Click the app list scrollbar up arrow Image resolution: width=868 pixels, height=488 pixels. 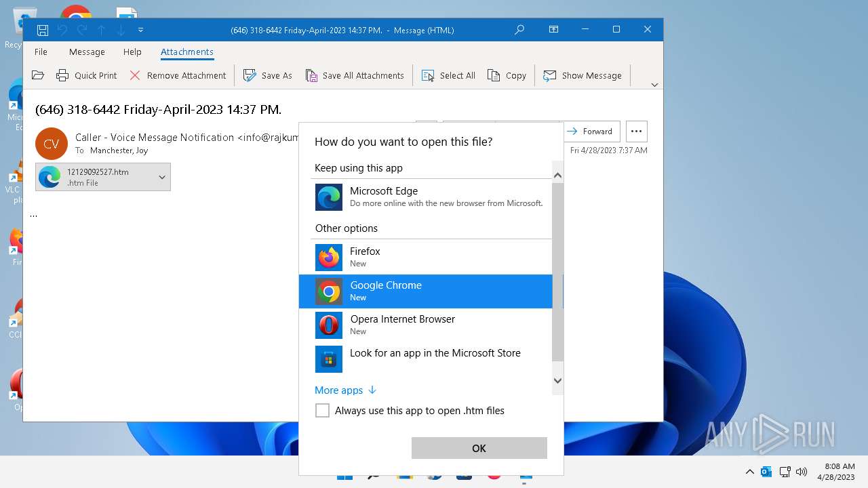(x=557, y=176)
